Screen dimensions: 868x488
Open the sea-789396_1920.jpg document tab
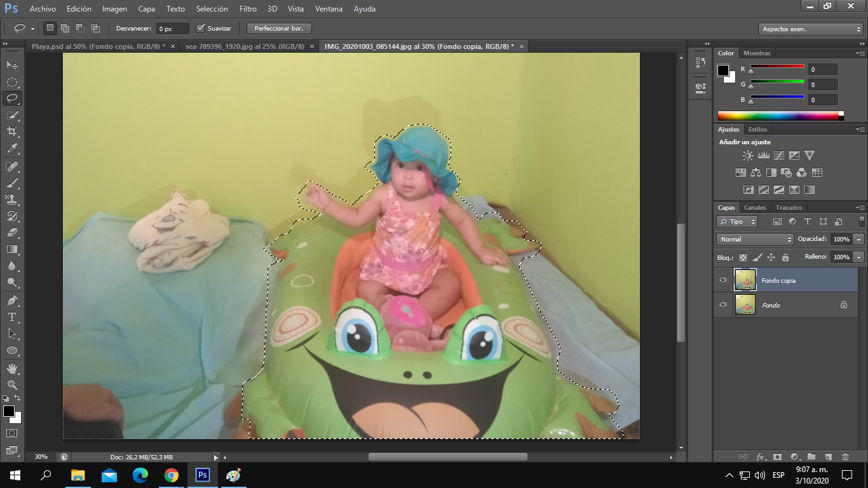coord(245,46)
